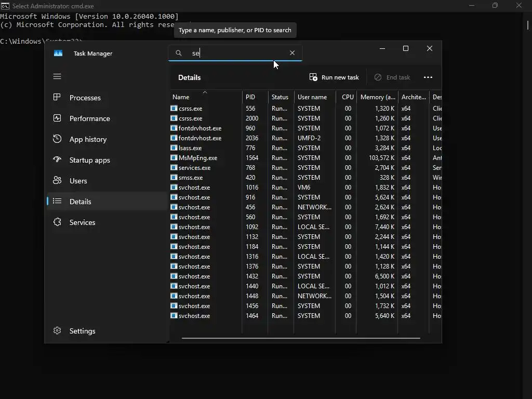The height and width of the screenshot is (399, 532).
Task: Click the VM6 user name cell
Action: click(x=304, y=187)
